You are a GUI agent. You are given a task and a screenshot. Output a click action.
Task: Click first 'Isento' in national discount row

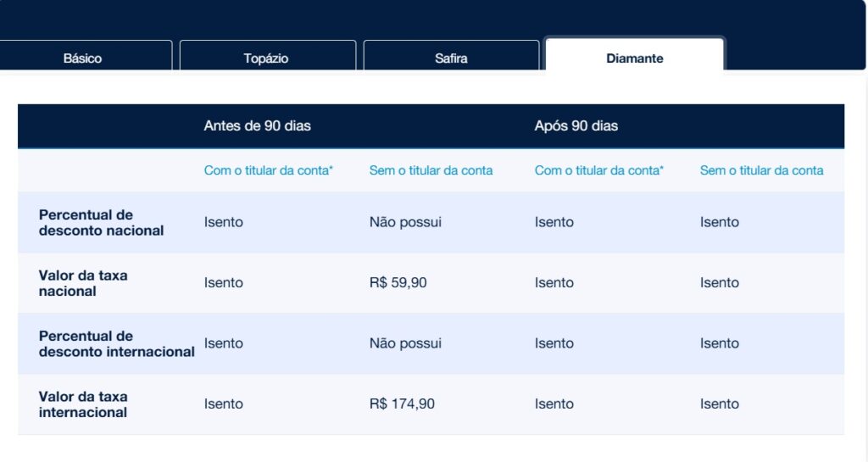coord(224,222)
